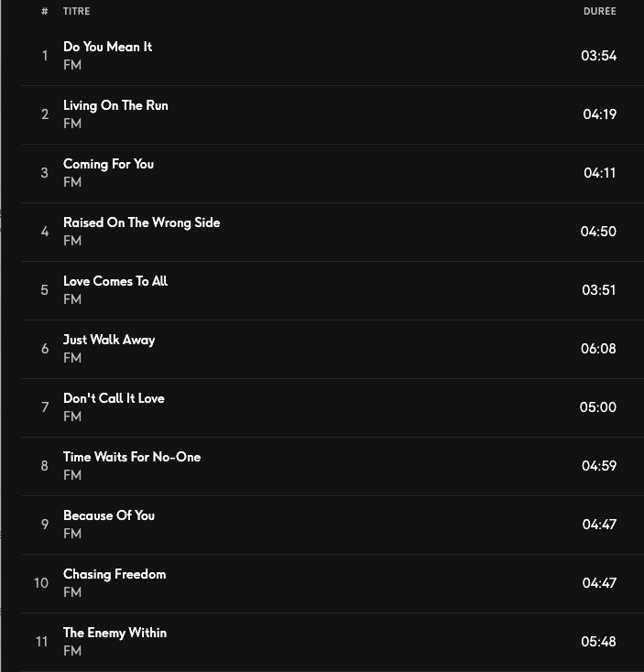Image resolution: width=644 pixels, height=672 pixels.
Task: Click the # track number column header
Action: pyautogui.click(x=44, y=11)
